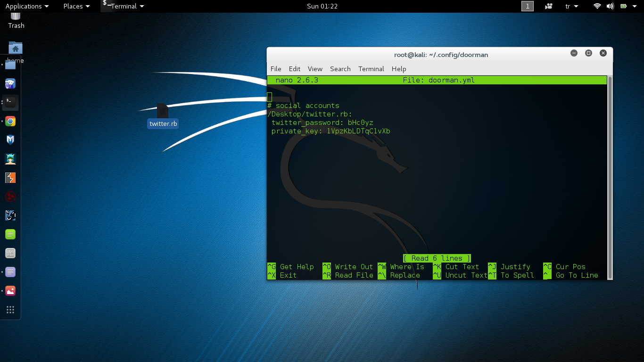The image size is (644, 362).
Task: Open the Applications menu
Action: point(27,6)
